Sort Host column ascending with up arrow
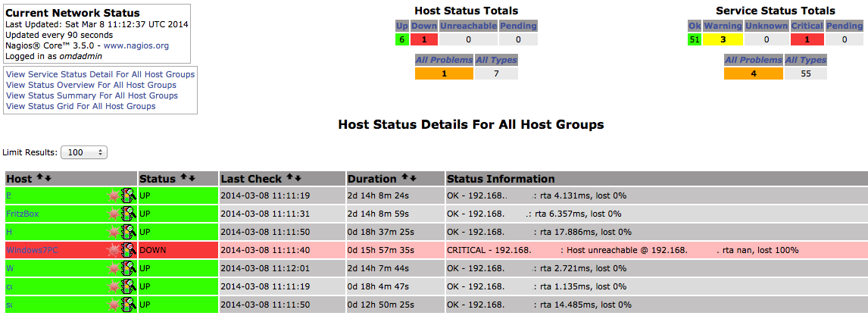This screenshot has height=322, width=868. 39,179
